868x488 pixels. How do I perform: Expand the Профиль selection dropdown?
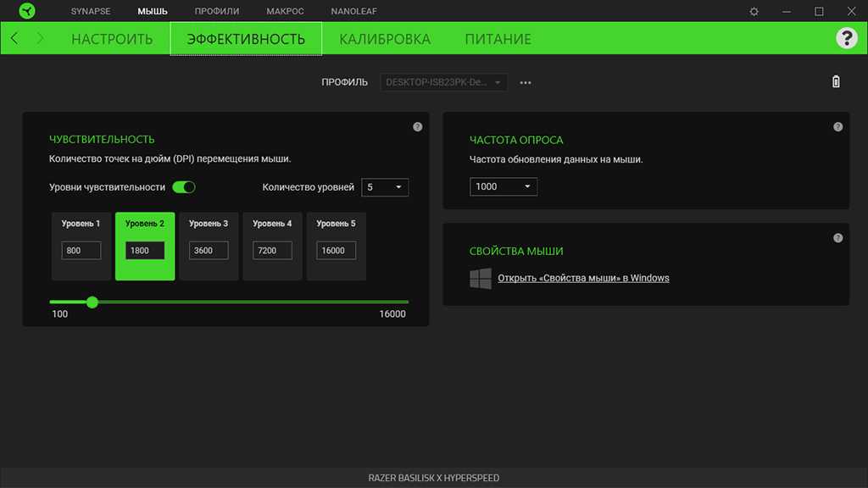445,82
